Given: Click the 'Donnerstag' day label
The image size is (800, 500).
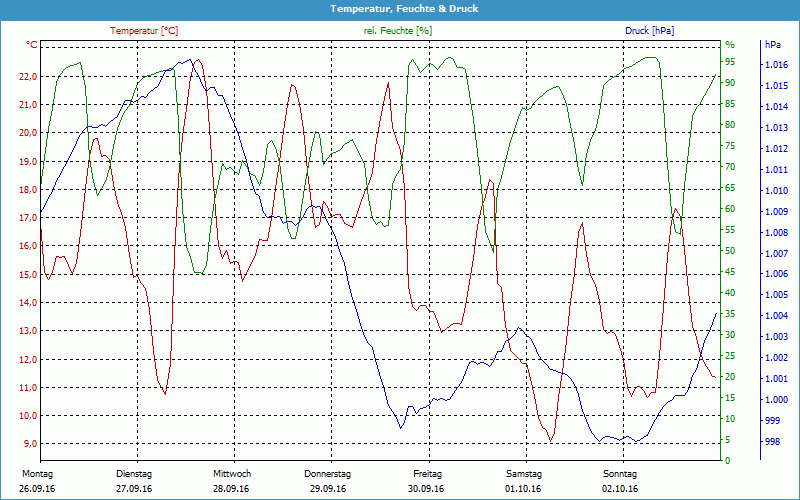Looking at the screenshot, I should 328,474.
